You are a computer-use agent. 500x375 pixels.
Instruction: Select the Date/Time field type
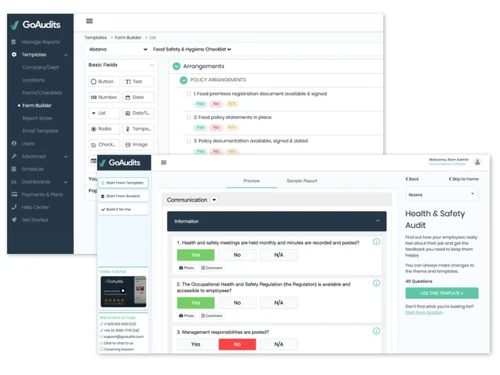[x=138, y=113]
